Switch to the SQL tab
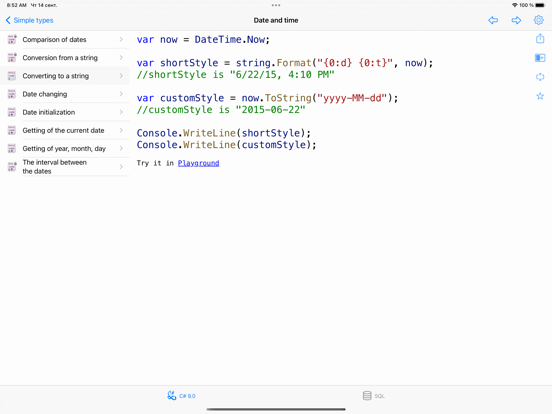Image resolution: width=552 pixels, height=414 pixels. tap(374, 396)
